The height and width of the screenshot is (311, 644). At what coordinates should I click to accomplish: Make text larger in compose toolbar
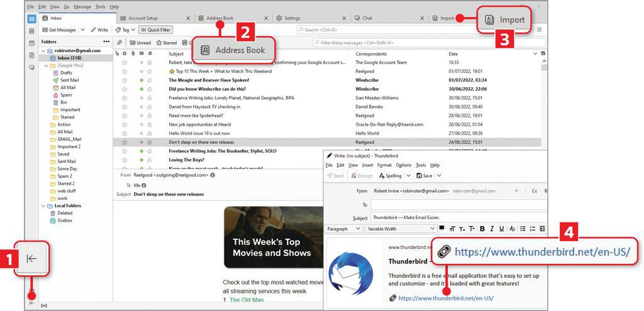click(472, 229)
